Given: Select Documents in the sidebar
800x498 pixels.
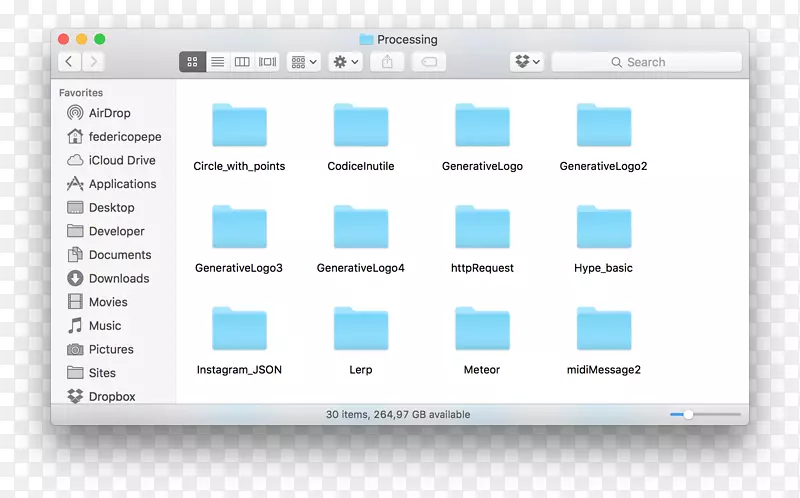Looking at the screenshot, I should pyautogui.click(x=119, y=255).
